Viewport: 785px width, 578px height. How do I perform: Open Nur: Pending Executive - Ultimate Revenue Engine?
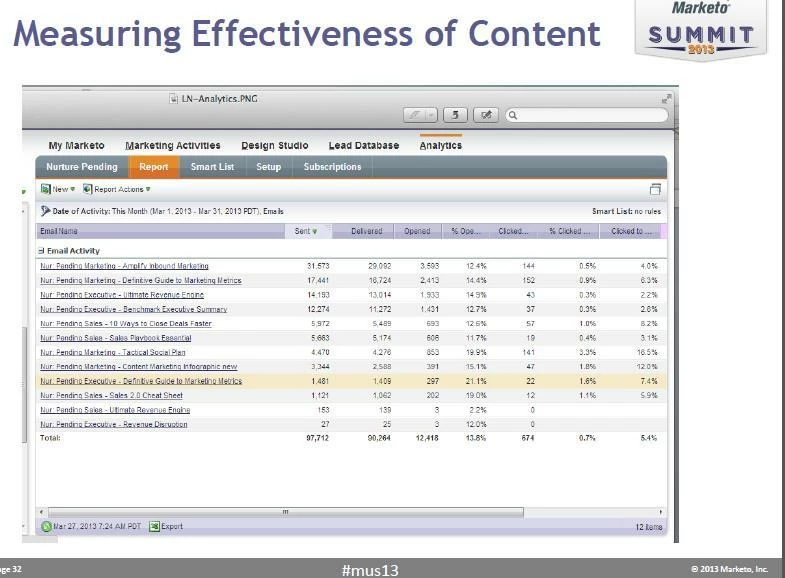click(x=122, y=295)
